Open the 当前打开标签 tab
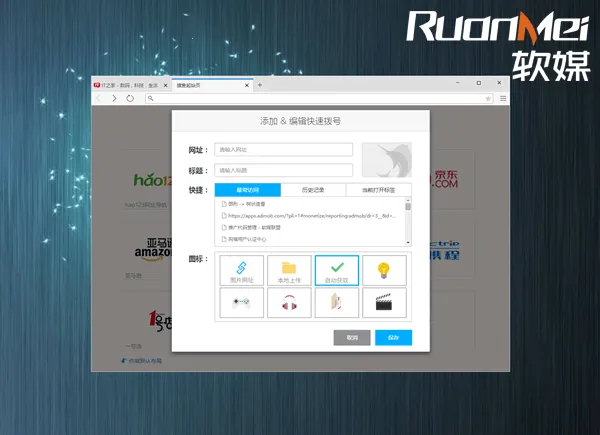 click(x=378, y=190)
